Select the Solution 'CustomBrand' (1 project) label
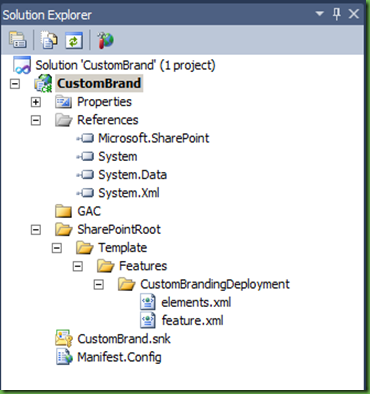The height and width of the screenshot is (394, 370). 126,65
